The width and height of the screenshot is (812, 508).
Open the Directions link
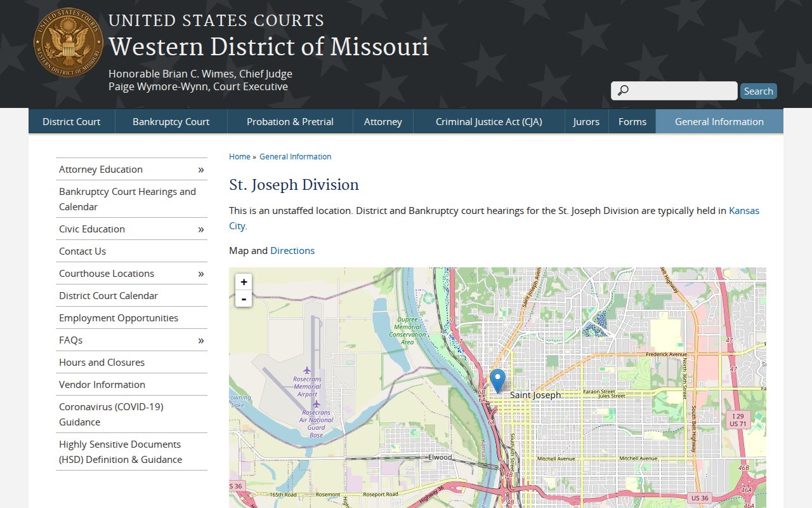pyautogui.click(x=292, y=251)
